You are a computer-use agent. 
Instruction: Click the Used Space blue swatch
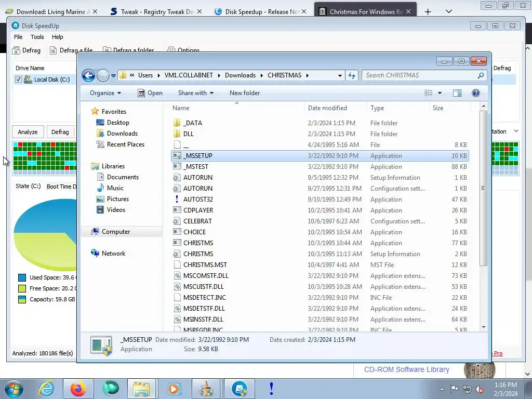[22, 277]
